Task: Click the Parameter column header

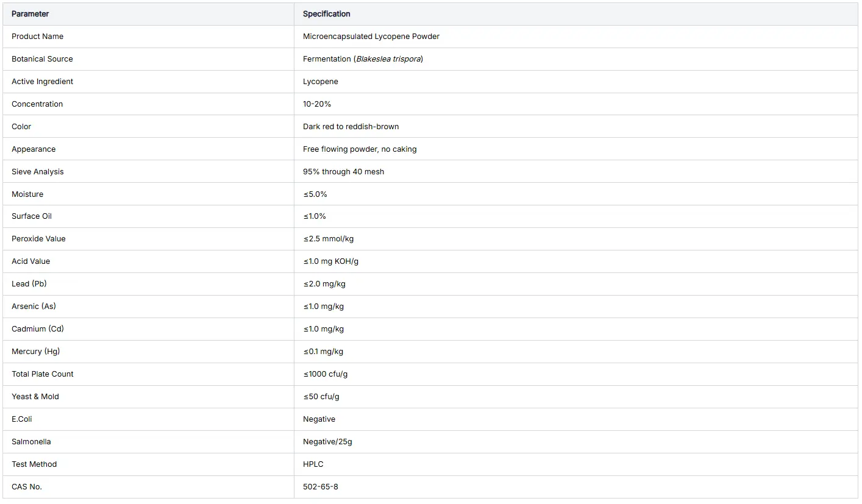Action: (x=148, y=14)
